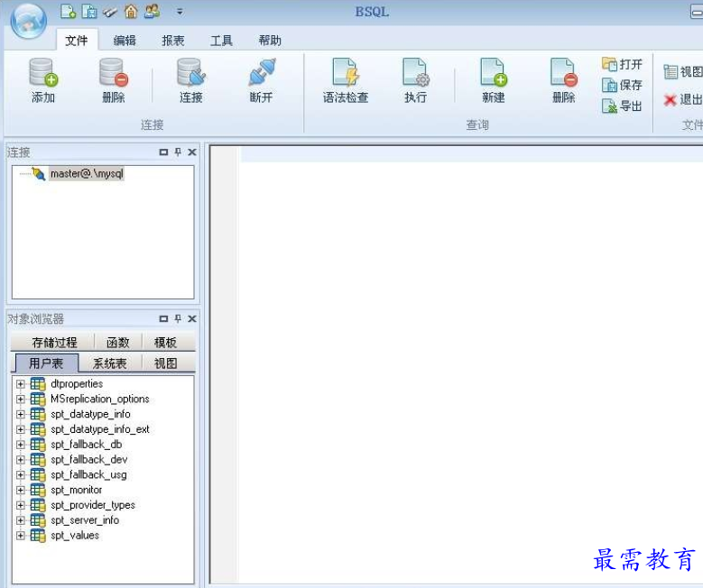The height and width of the screenshot is (588, 703).
Task: Click the new document quick access icon
Action: click(x=69, y=11)
